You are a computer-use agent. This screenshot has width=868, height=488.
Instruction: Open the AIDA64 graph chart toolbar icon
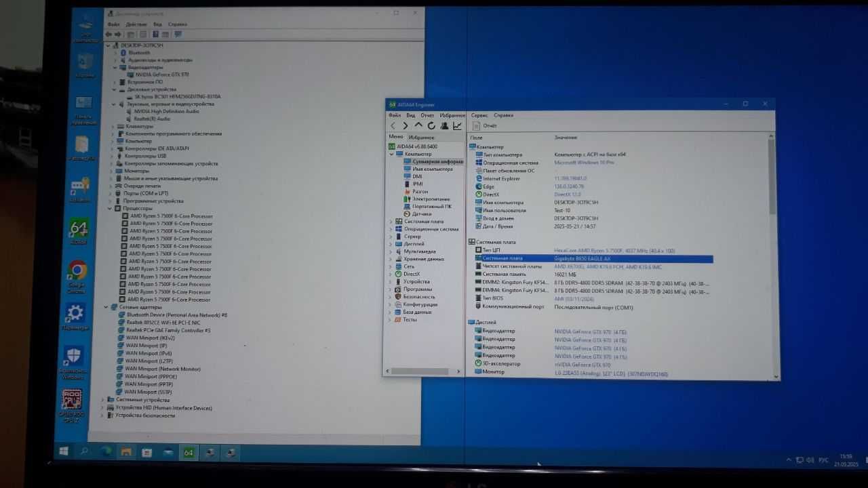(457, 126)
